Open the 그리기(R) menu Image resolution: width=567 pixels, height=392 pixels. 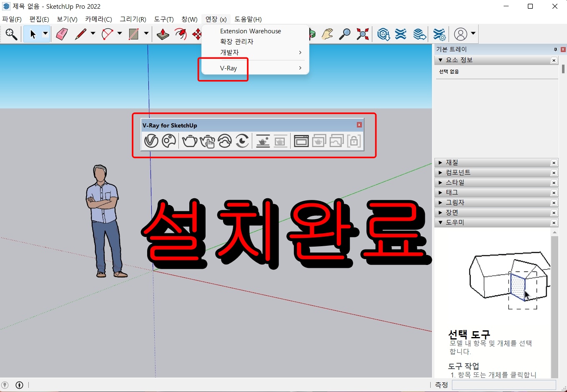[133, 19]
